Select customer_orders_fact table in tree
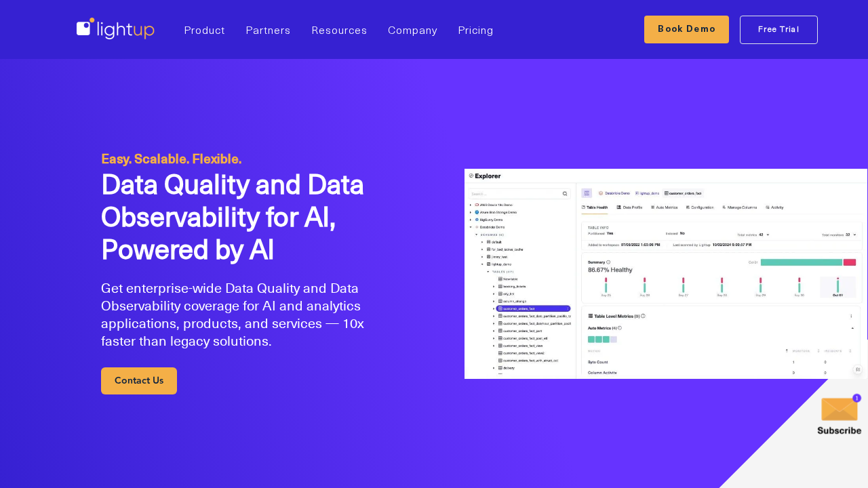This screenshot has width=868, height=488. click(519, 308)
